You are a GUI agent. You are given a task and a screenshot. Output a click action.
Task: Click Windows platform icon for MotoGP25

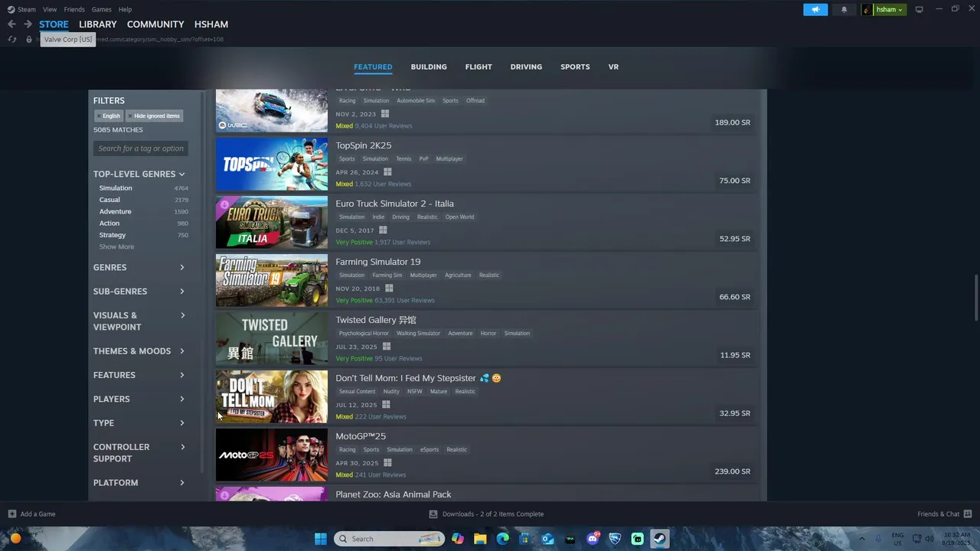point(387,463)
